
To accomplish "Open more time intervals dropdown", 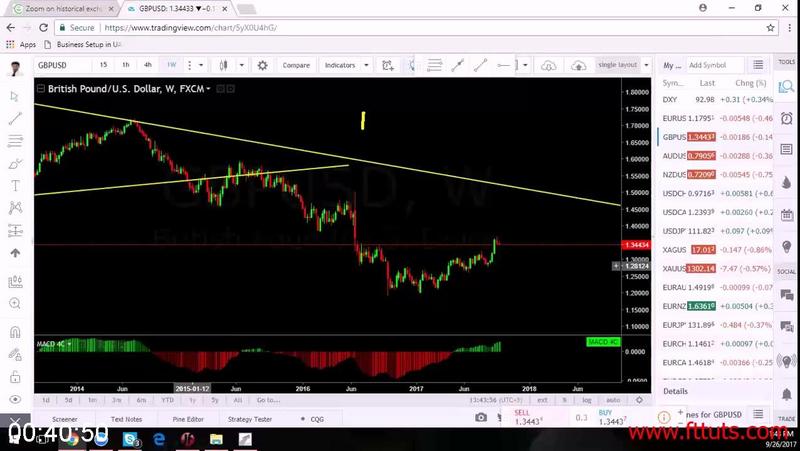I will coord(201,65).
